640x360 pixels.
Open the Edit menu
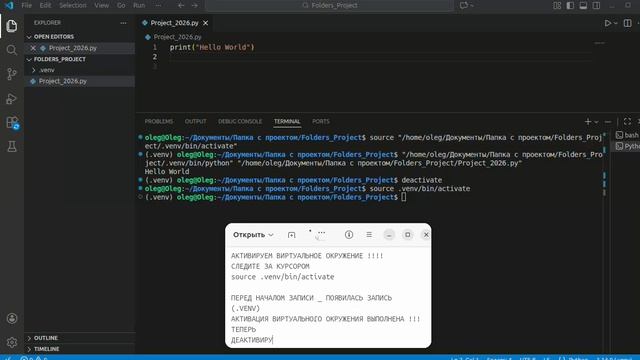(x=45, y=5)
